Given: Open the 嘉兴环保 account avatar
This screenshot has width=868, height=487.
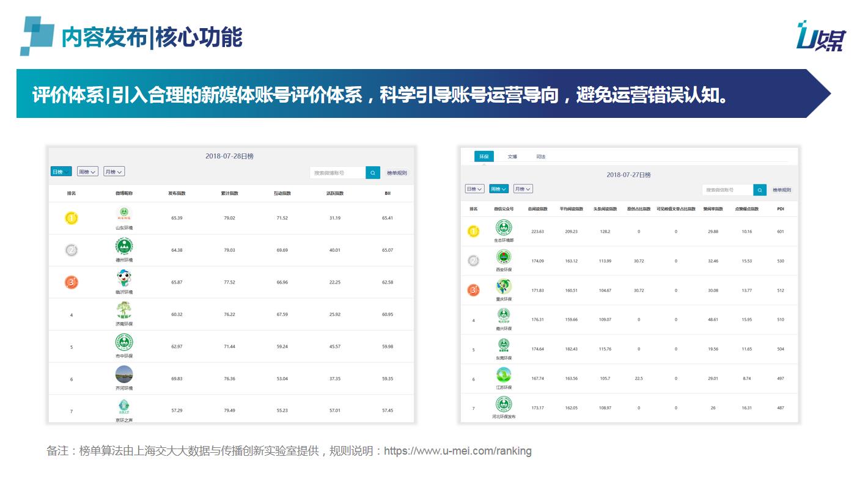Looking at the screenshot, I should click(504, 316).
